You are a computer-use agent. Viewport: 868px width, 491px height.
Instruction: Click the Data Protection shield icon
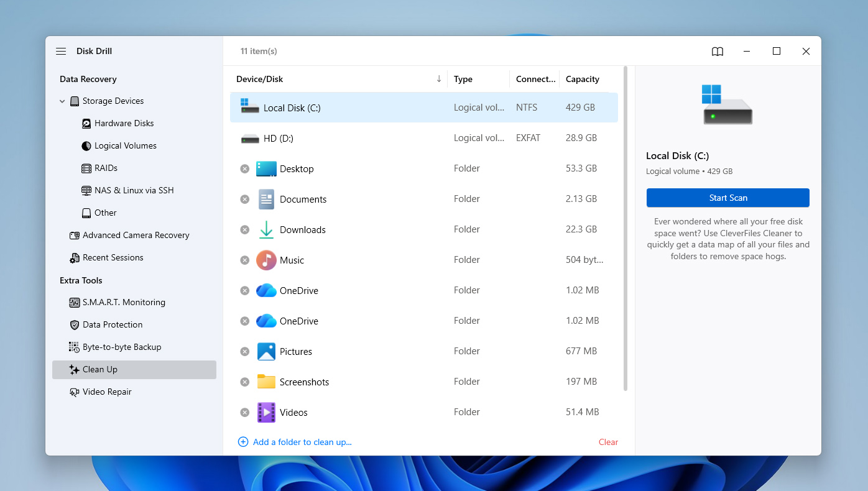click(75, 325)
